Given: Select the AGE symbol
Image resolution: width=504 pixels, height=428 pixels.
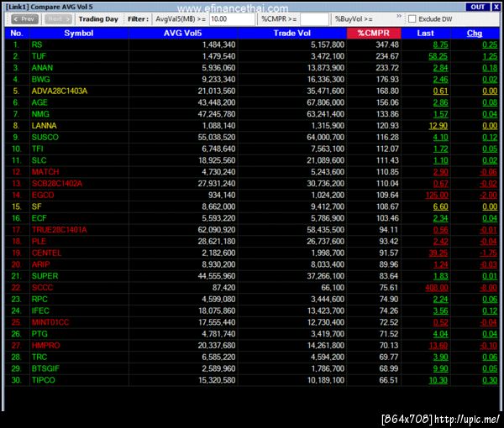Looking at the screenshot, I should (x=39, y=102).
